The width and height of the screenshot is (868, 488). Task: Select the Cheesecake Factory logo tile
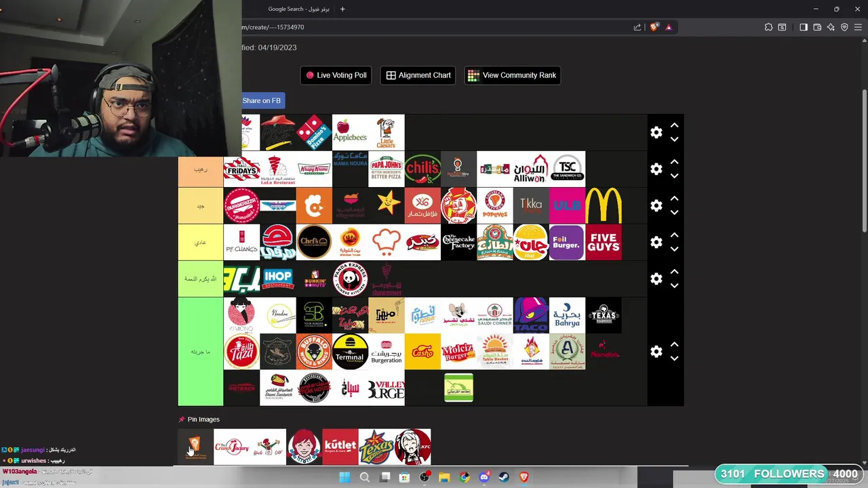pos(459,242)
